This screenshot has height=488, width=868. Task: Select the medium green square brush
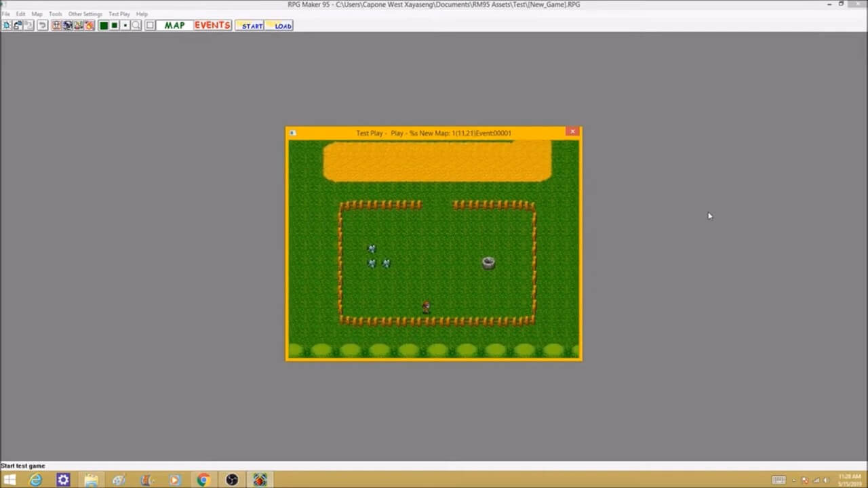tap(115, 25)
